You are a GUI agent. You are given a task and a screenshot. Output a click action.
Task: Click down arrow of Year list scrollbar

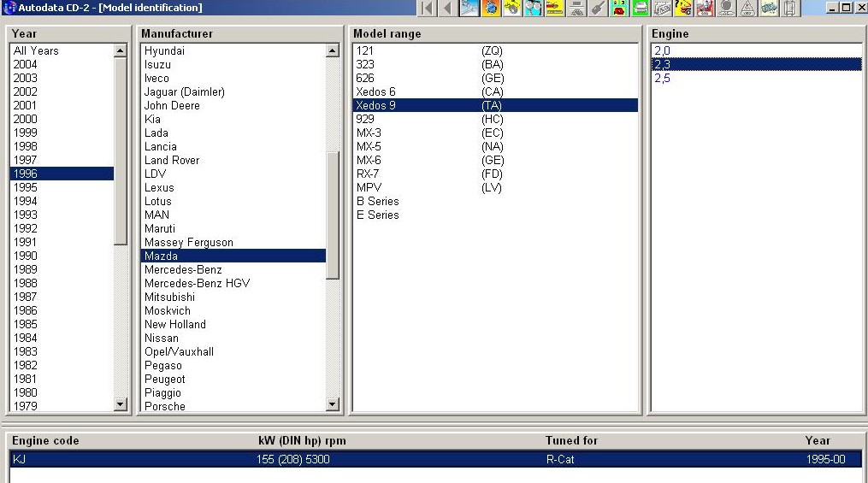120,404
